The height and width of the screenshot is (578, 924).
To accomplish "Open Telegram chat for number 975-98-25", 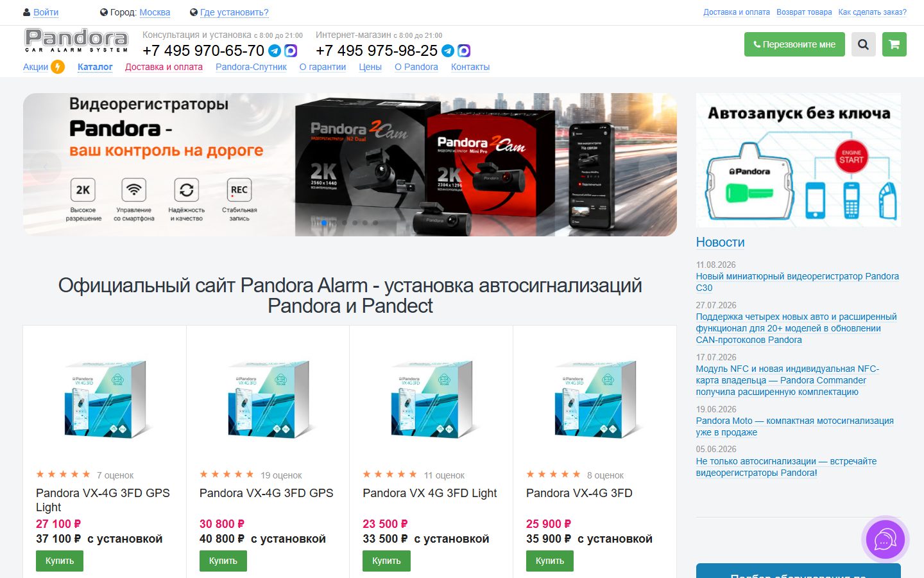I will pyautogui.click(x=448, y=51).
